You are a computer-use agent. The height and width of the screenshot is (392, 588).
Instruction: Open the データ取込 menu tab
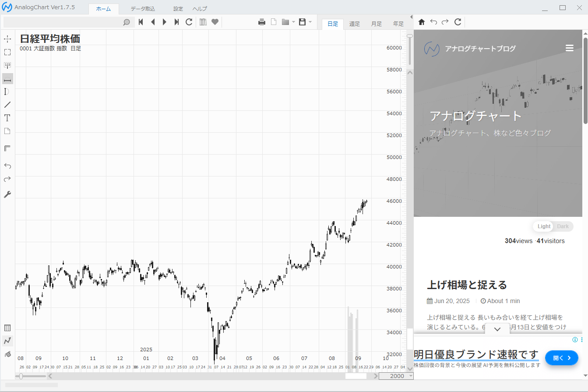point(143,9)
